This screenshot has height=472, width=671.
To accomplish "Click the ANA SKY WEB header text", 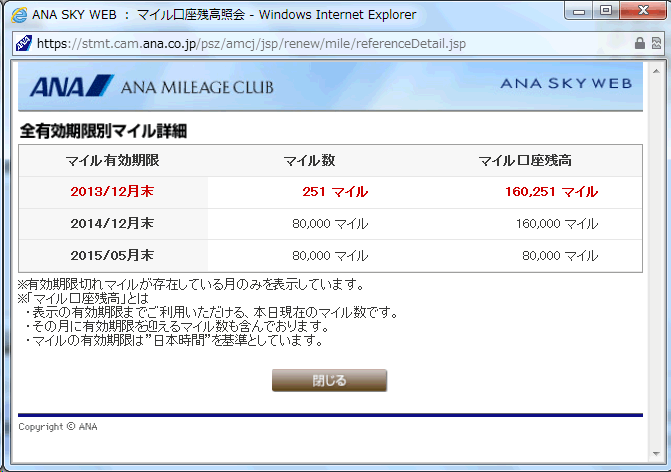I will tap(566, 83).
